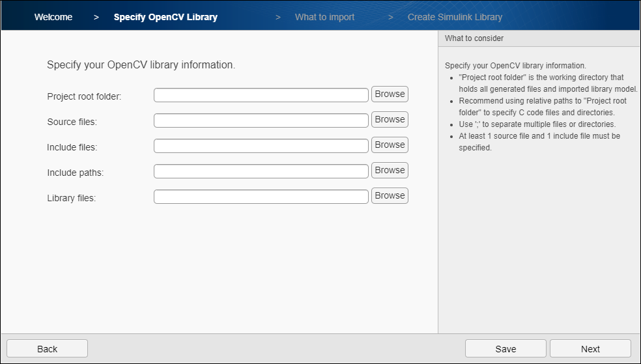Click the Source files input box

[261, 121]
